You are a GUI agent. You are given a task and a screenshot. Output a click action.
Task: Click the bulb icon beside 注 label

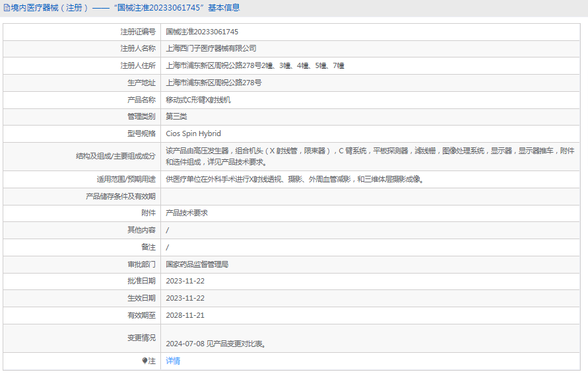tap(145, 361)
